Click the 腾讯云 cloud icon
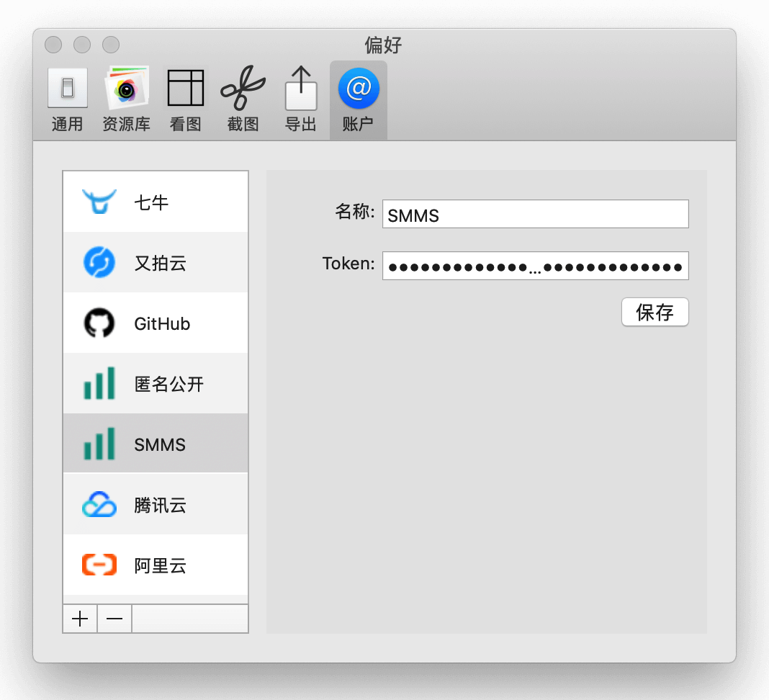Viewport: 769px width, 700px height. [x=99, y=504]
